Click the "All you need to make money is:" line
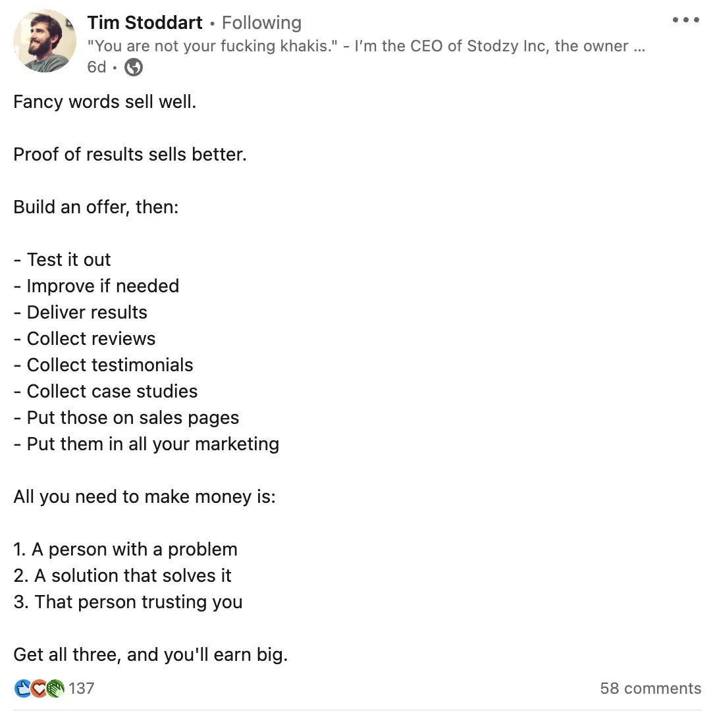Image resolution: width=715 pixels, height=728 pixels. [144, 497]
